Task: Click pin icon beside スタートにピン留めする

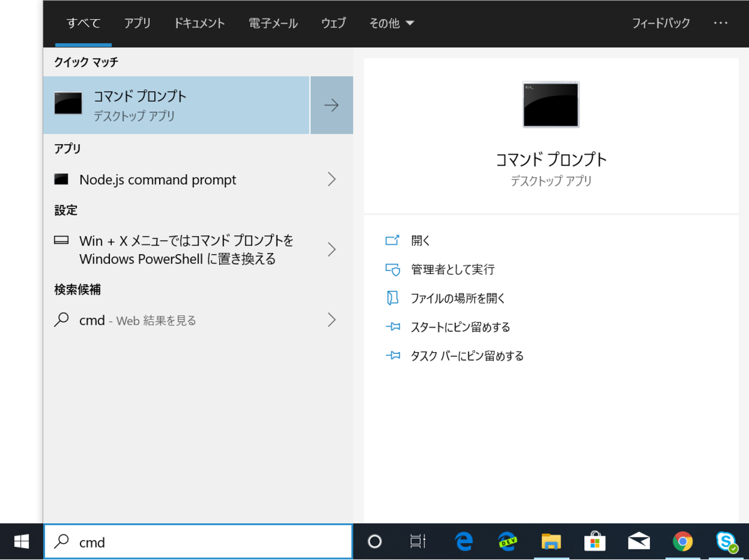Action: 393,327
